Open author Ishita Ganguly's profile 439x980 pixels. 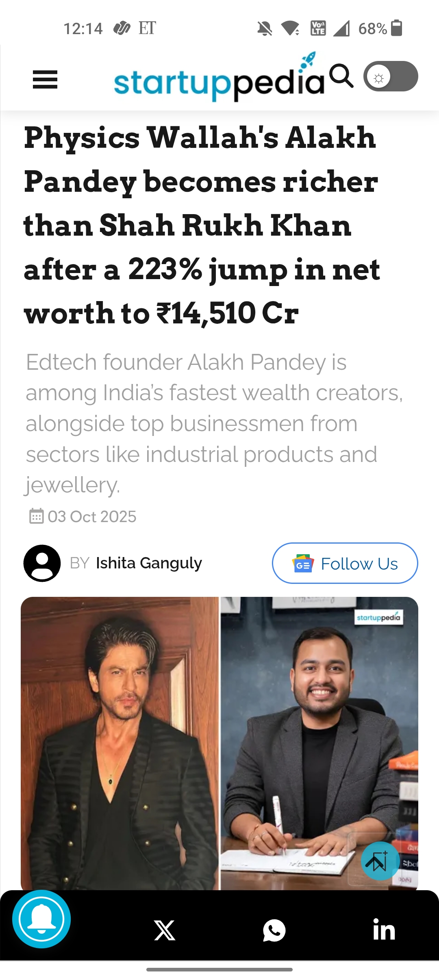coord(149,563)
